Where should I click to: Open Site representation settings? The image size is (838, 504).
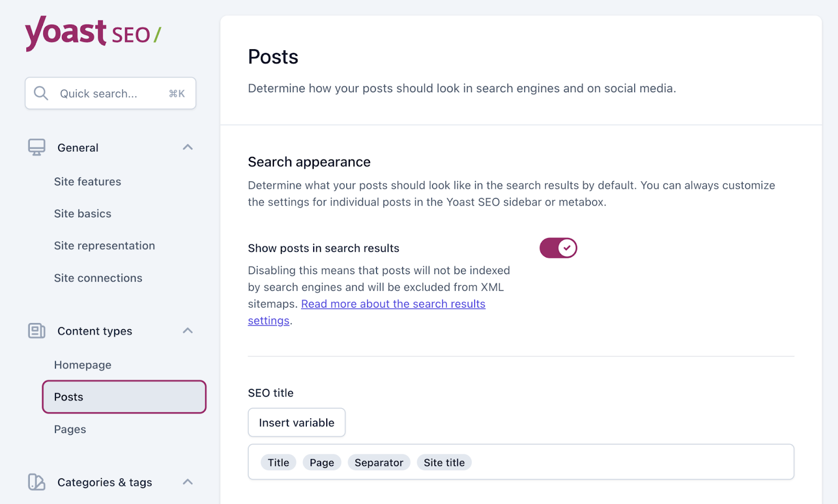pos(104,245)
